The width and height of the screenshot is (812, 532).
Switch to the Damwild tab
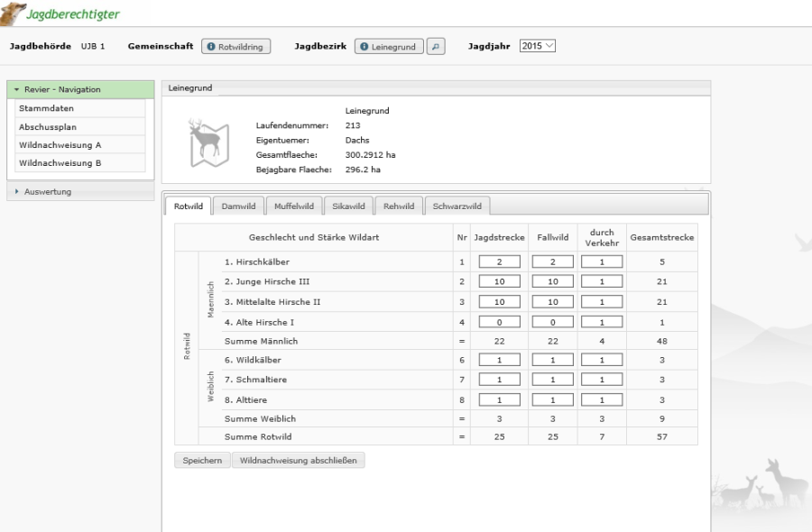[239, 206]
